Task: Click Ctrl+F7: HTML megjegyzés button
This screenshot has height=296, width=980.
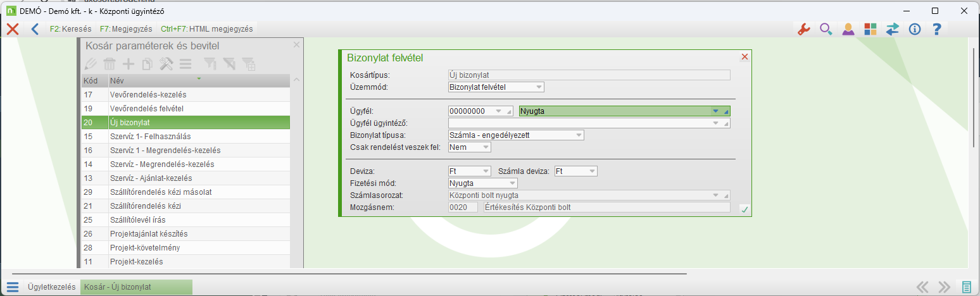Action: pyautogui.click(x=206, y=29)
